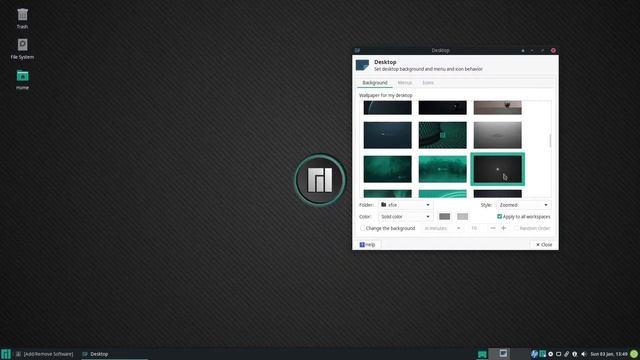Select the highlighted dark charcoal wallpaper thumbnail
The height and width of the screenshot is (360, 640).
(497, 169)
